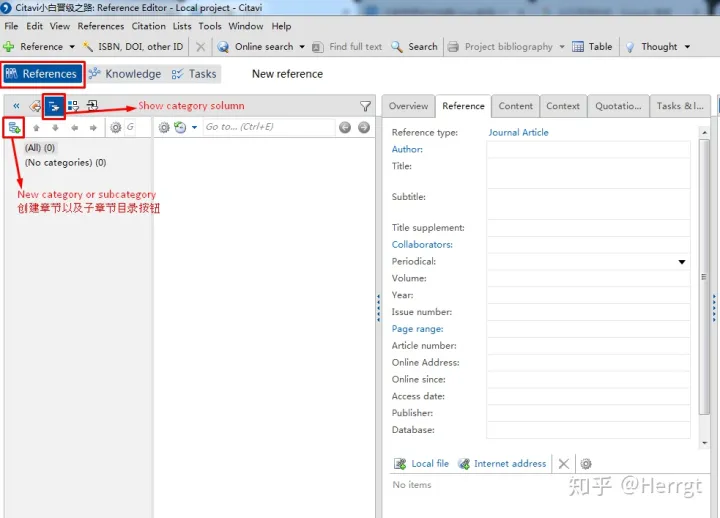The height and width of the screenshot is (518, 720).
Task: Click the Author field label link
Action: pyautogui.click(x=407, y=149)
